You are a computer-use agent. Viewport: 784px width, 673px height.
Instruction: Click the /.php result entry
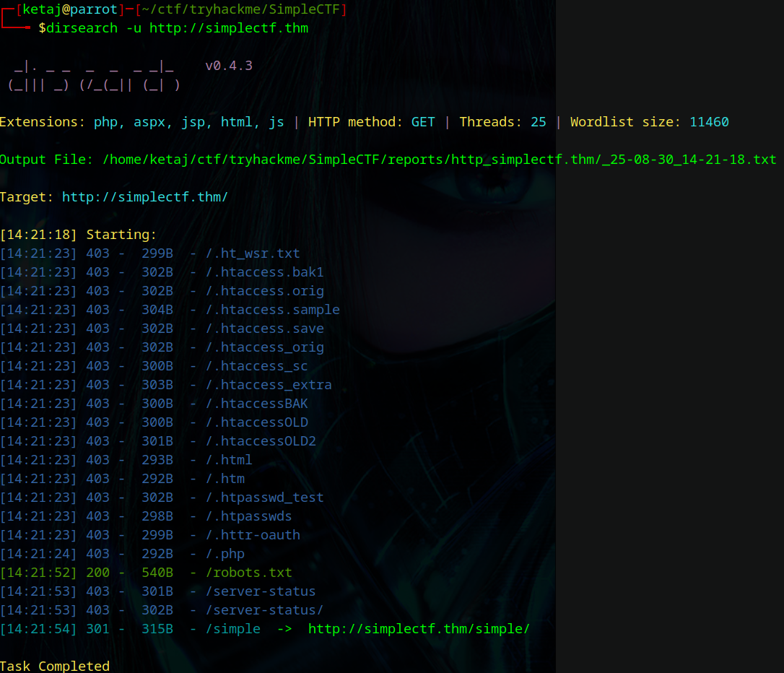click(225, 554)
